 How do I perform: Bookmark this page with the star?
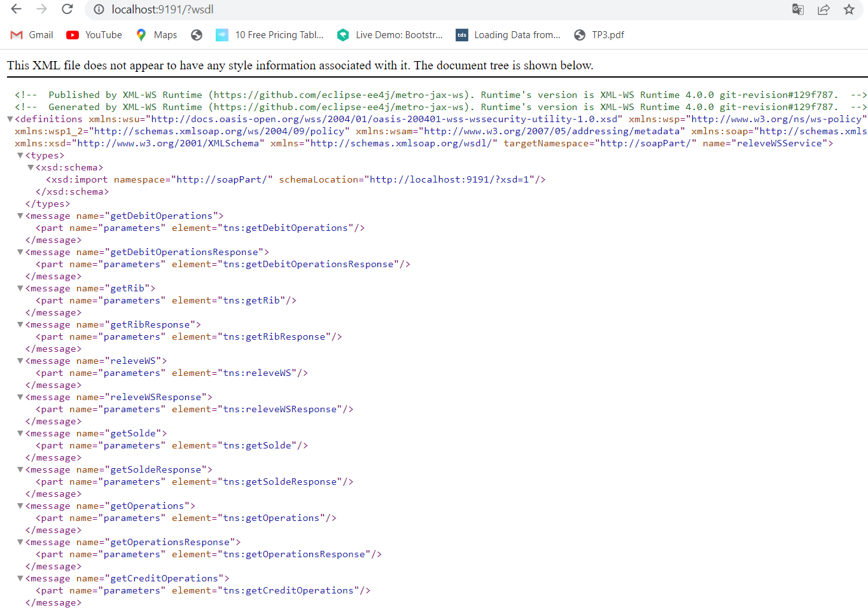pyautogui.click(x=849, y=10)
